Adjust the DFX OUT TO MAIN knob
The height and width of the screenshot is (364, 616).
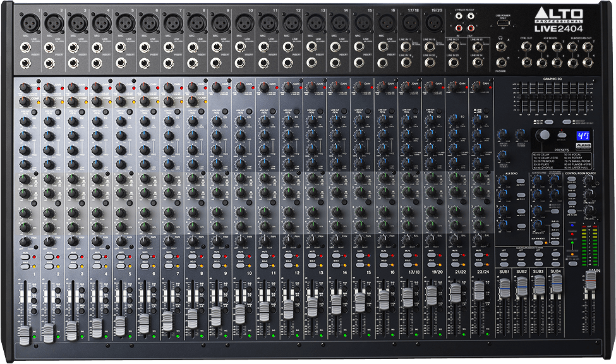click(x=521, y=135)
